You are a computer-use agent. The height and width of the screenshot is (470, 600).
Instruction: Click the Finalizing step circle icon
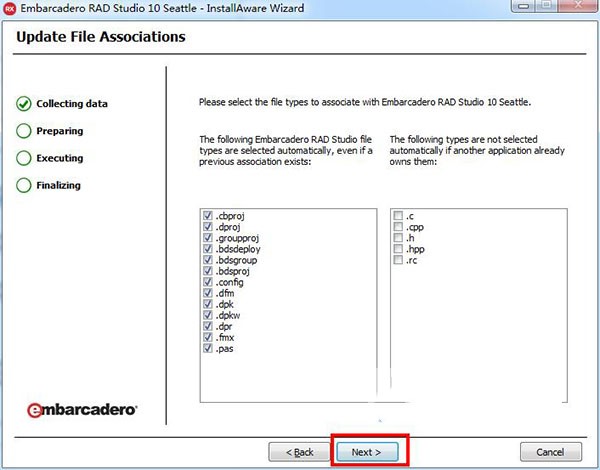point(23,185)
